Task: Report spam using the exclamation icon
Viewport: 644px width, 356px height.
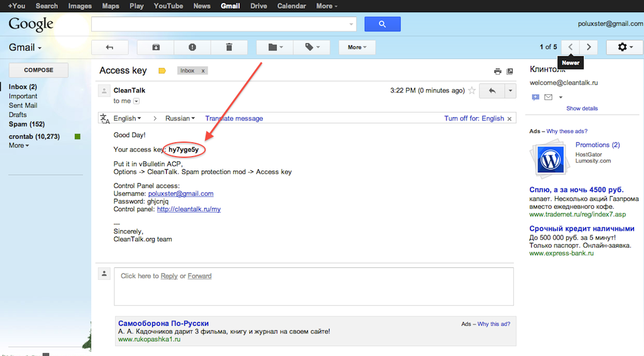Action: click(x=192, y=47)
